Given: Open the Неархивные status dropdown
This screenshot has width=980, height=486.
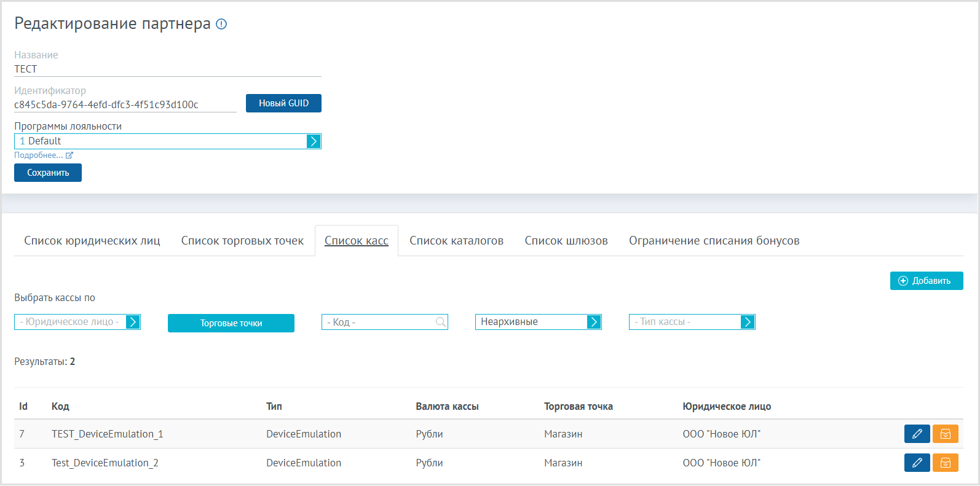Looking at the screenshot, I should tap(539, 322).
